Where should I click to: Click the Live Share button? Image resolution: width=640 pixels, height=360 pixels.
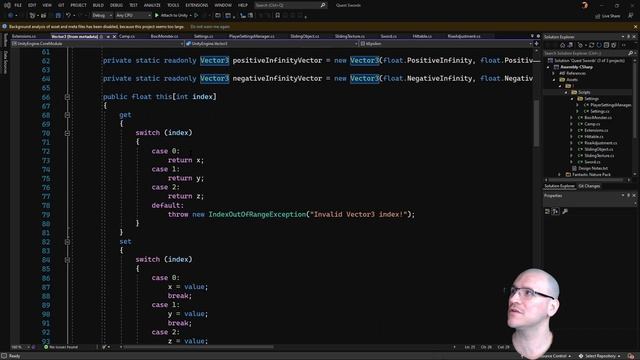coord(607,16)
